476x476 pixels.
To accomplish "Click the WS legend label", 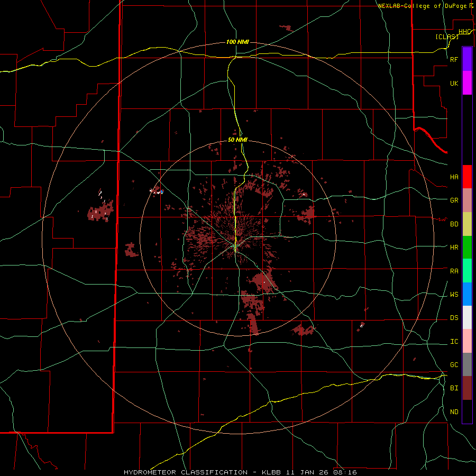I will point(454,294).
